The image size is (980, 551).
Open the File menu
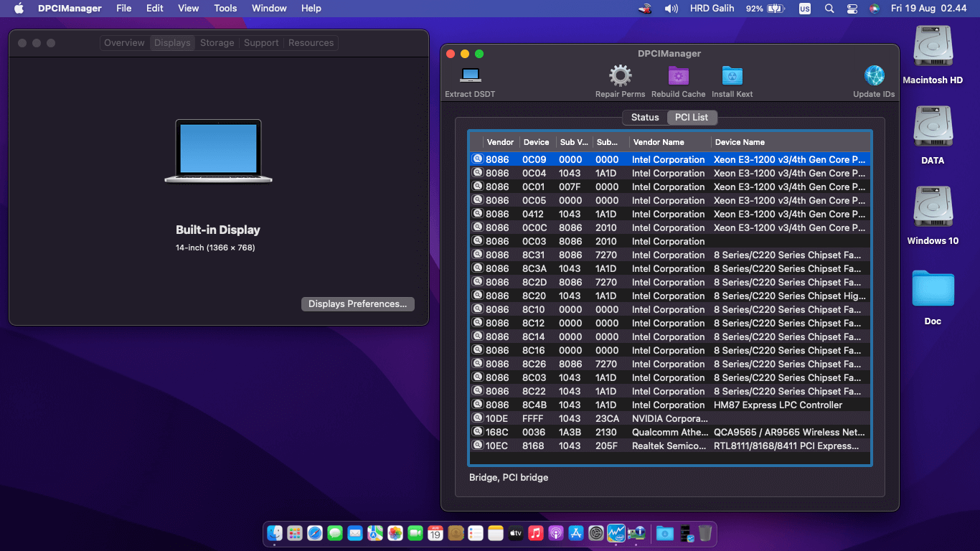click(124, 9)
